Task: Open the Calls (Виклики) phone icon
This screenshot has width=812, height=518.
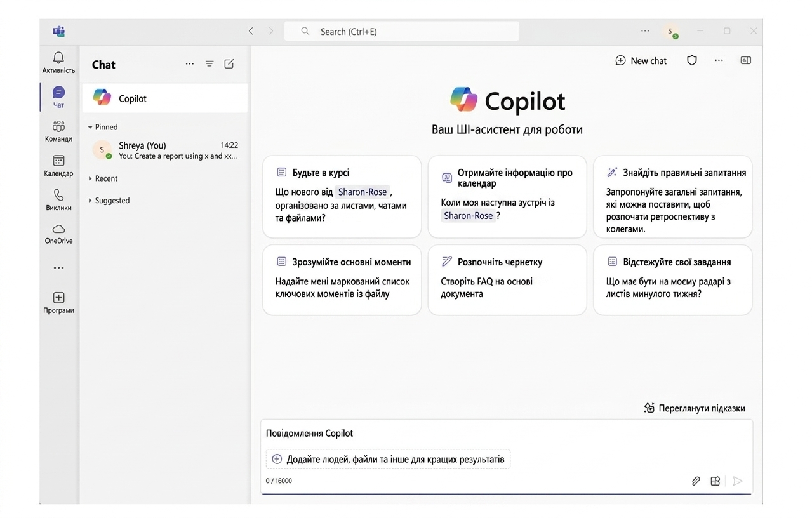Action: point(58,196)
